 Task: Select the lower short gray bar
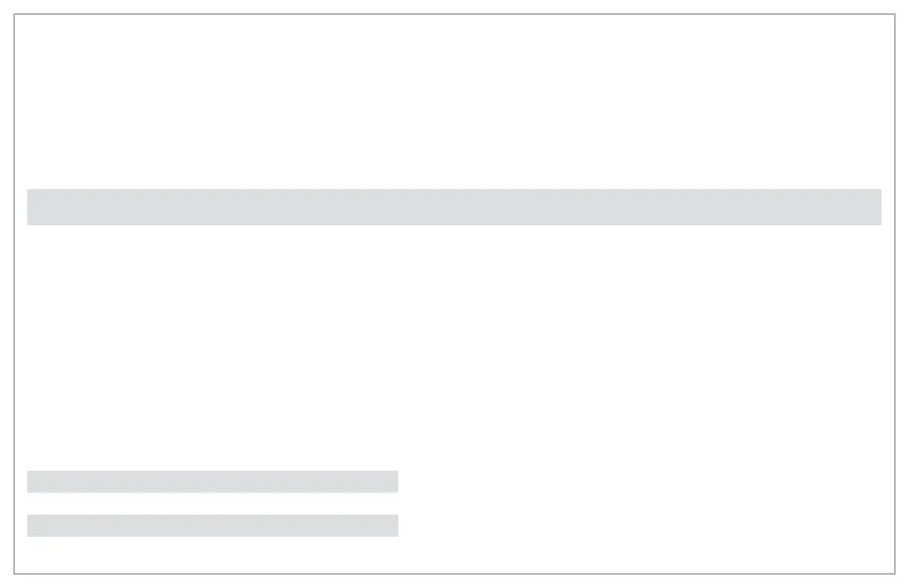[x=212, y=525]
